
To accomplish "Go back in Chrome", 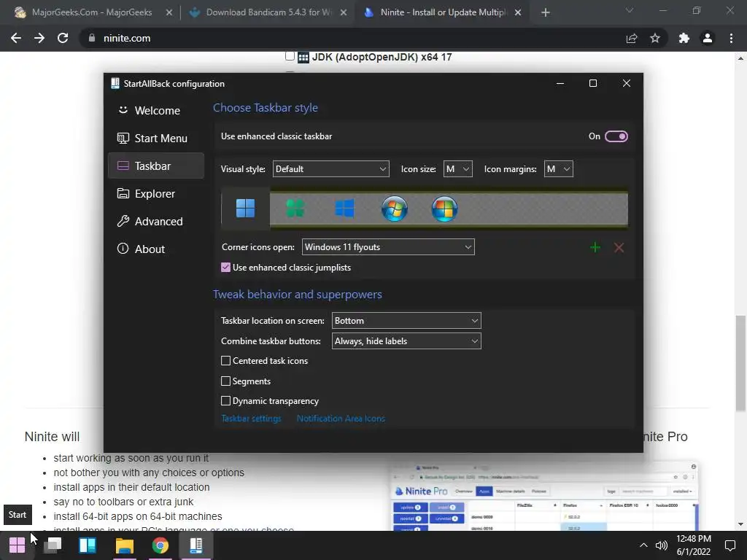I will [x=16, y=38].
